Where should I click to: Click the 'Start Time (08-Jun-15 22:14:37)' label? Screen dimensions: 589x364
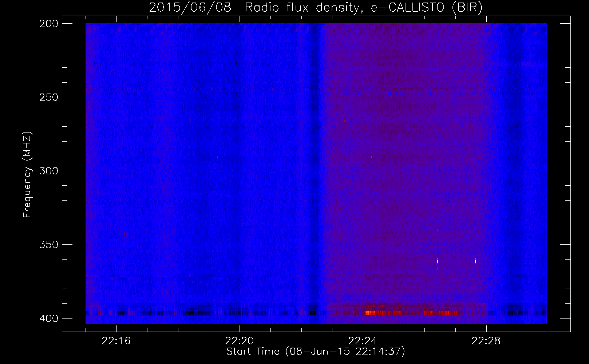pyautogui.click(x=316, y=352)
